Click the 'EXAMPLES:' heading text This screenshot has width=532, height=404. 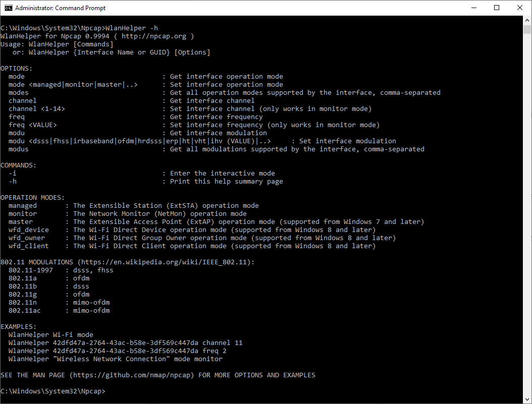tap(18, 327)
